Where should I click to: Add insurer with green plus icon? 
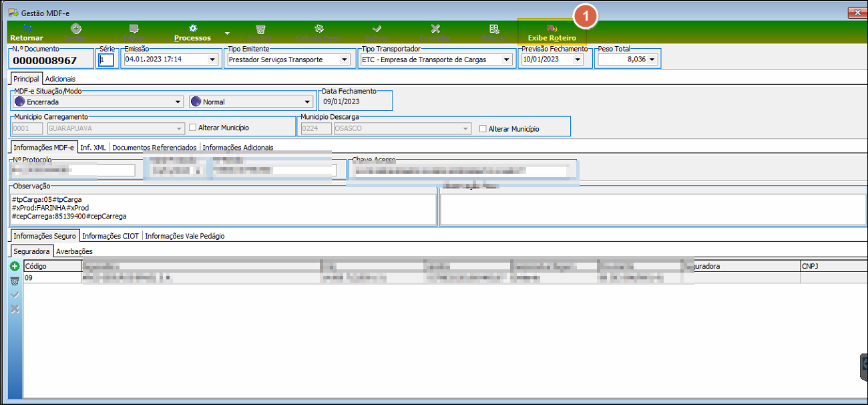15,266
